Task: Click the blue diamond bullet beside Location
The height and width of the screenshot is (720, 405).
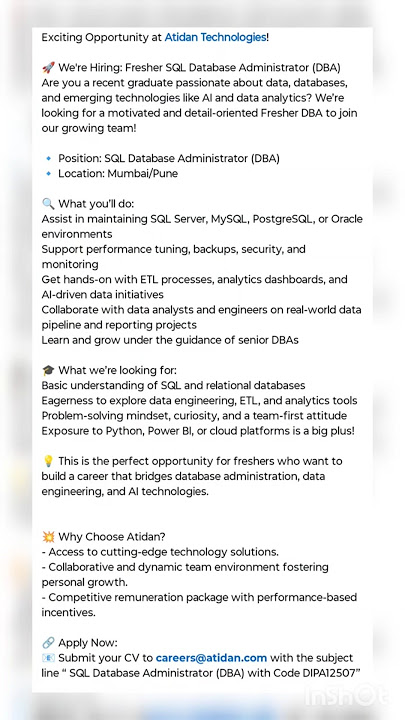Action: click(x=49, y=174)
